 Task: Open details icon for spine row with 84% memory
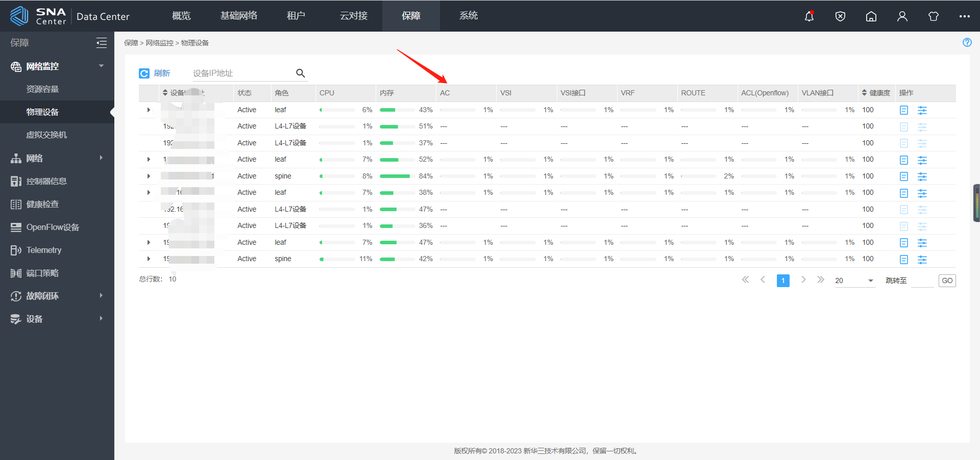(x=904, y=176)
